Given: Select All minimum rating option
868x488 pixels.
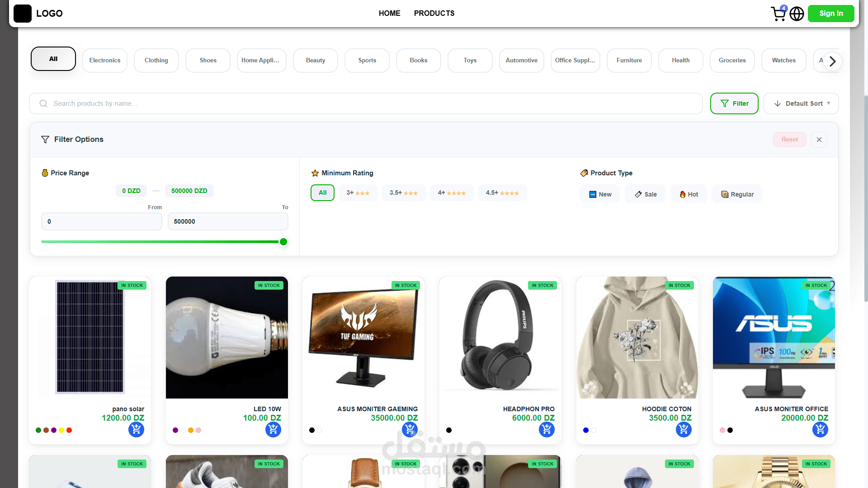Looking at the screenshot, I should click(x=322, y=192).
